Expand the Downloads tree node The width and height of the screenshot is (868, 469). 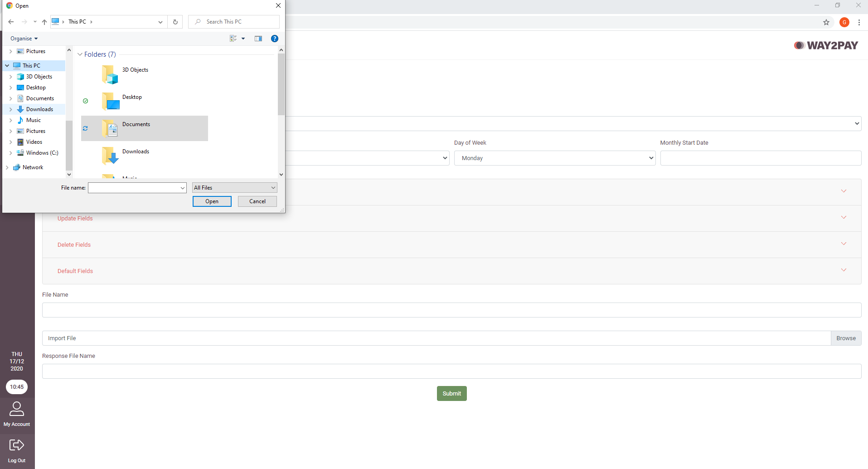(x=11, y=109)
